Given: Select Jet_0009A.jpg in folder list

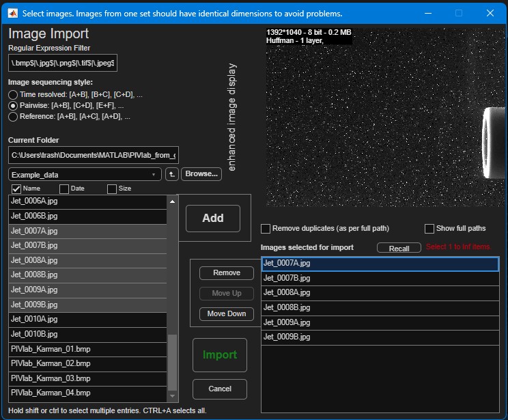Looking at the screenshot, I should click(88, 290).
